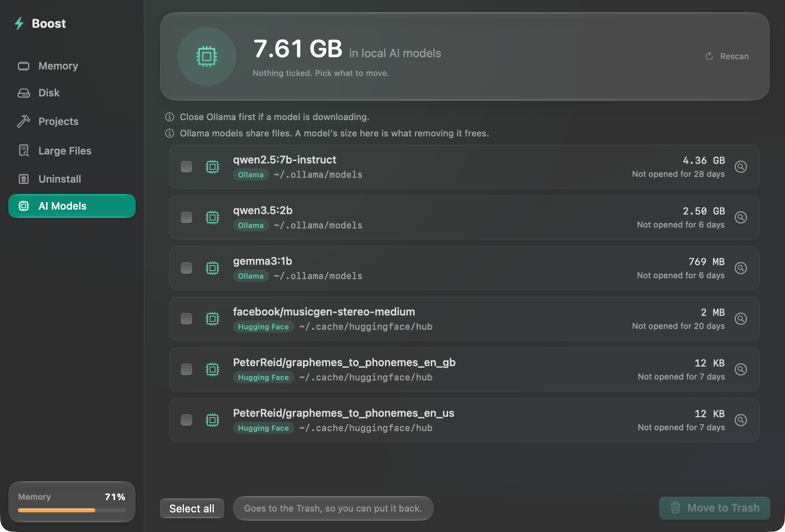785x532 pixels.
Task: Click the Move to Trash button
Action: point(715,508)
